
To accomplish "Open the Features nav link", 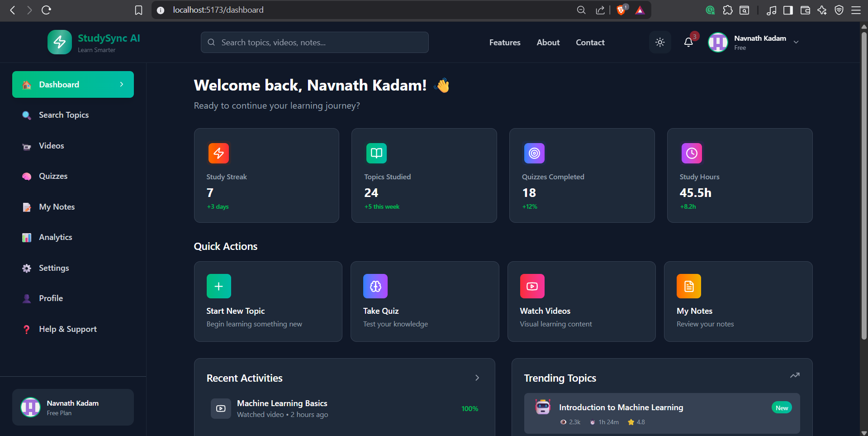I will coord(505,42).
